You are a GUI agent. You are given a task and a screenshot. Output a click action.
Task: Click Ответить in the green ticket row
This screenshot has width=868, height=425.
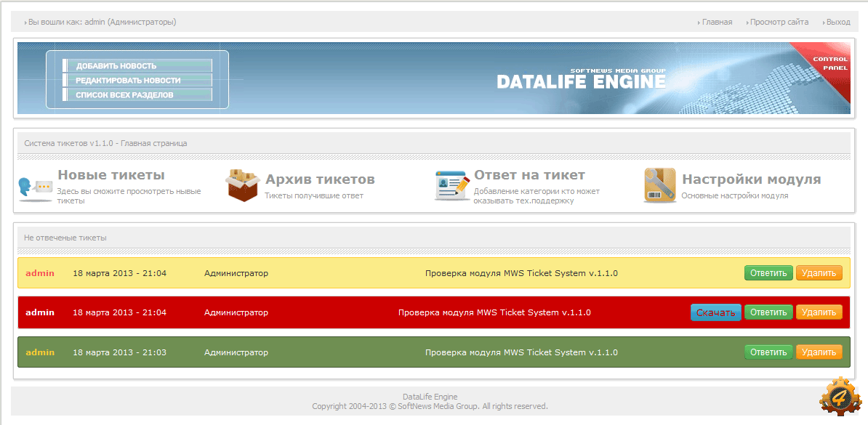coord(768,352)
